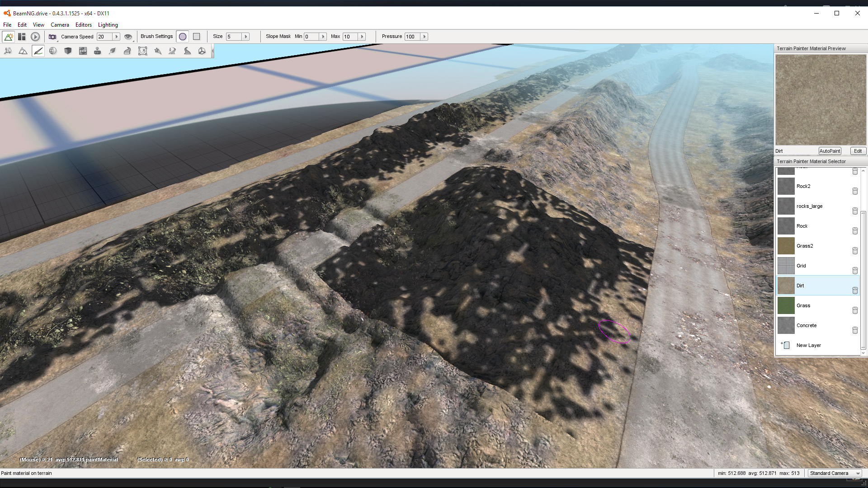Click the AutoPaint button
This screenshot has width=868, height=488.
[x=830, y=151]
